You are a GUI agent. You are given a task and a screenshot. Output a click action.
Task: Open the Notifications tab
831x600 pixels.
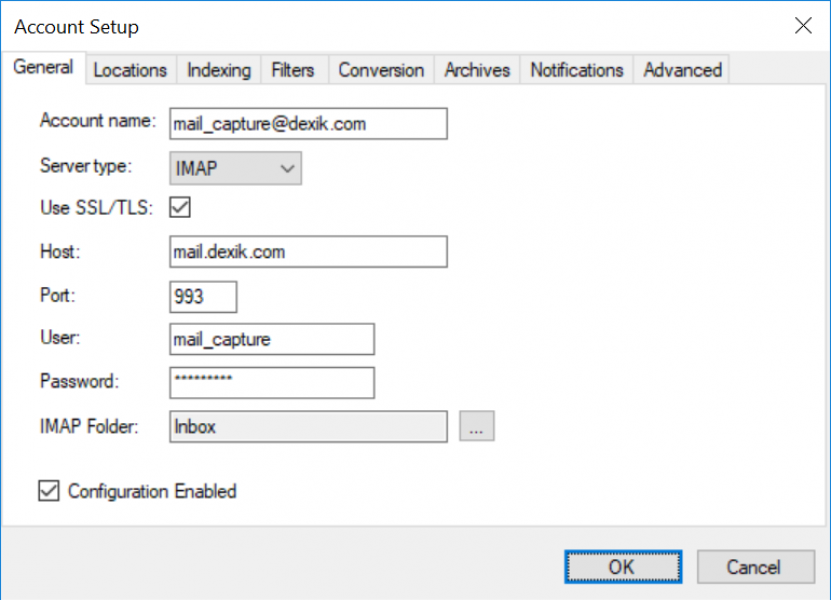576,70
